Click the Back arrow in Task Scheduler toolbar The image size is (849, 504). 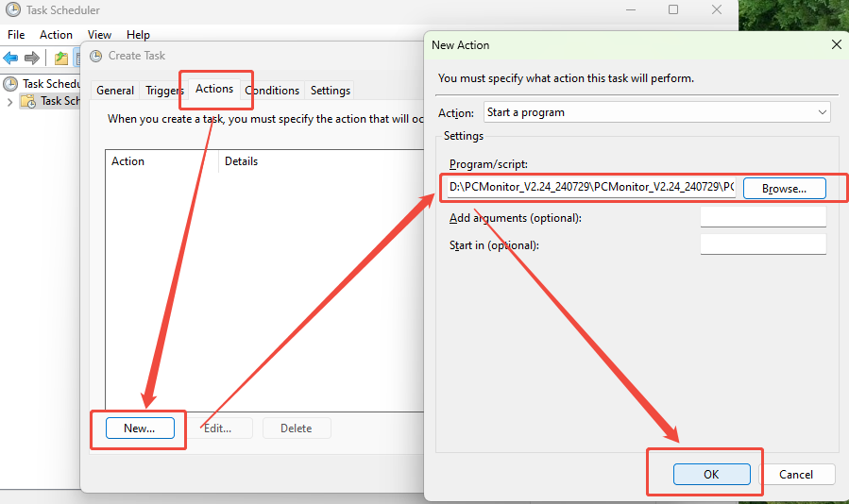tap(10, 58)
